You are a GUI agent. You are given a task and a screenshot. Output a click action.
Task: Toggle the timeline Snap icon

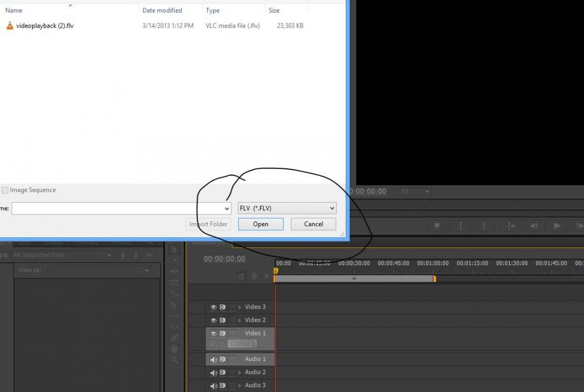241,276
